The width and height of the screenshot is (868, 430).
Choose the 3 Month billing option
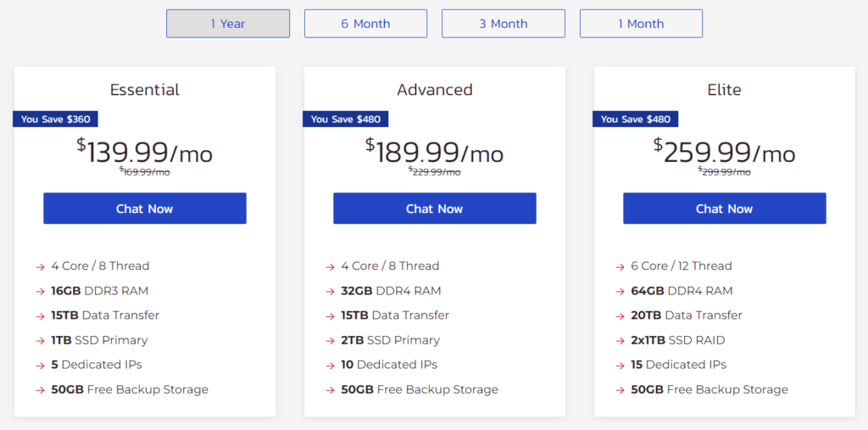(x=504, y=24)
